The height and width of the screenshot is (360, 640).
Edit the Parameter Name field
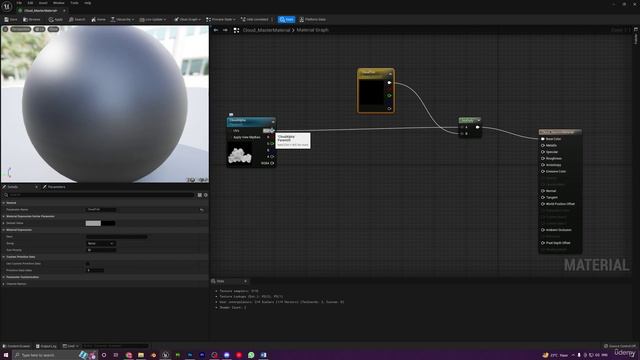coord(101,209)
